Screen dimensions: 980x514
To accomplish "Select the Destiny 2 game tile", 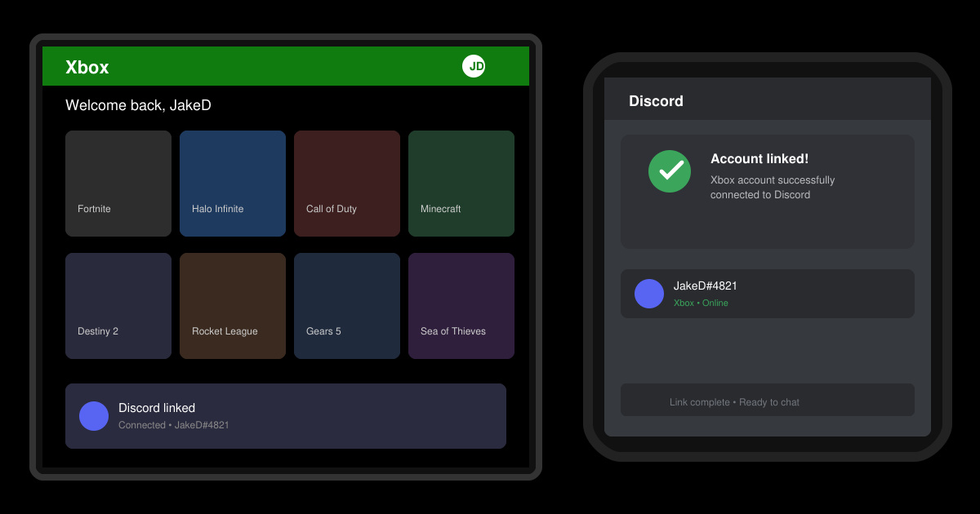I will [118, 306].
